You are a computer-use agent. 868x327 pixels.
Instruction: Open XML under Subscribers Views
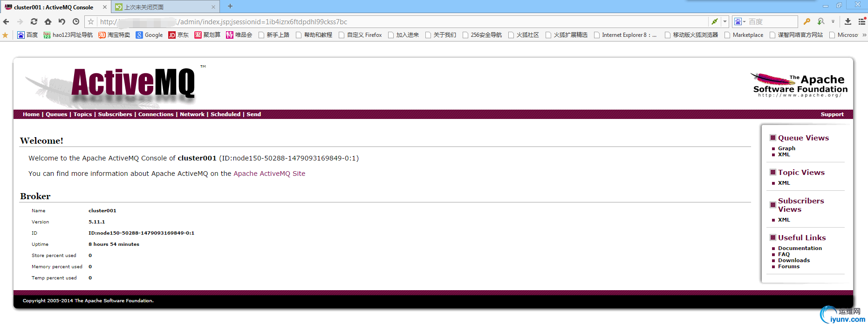[x=784, y=220]
